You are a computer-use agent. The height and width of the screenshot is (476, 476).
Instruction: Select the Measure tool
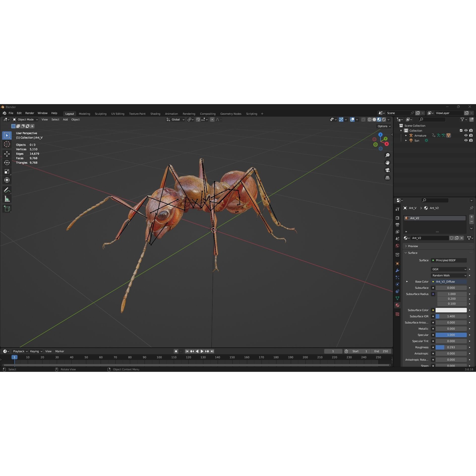pos(7,198)
